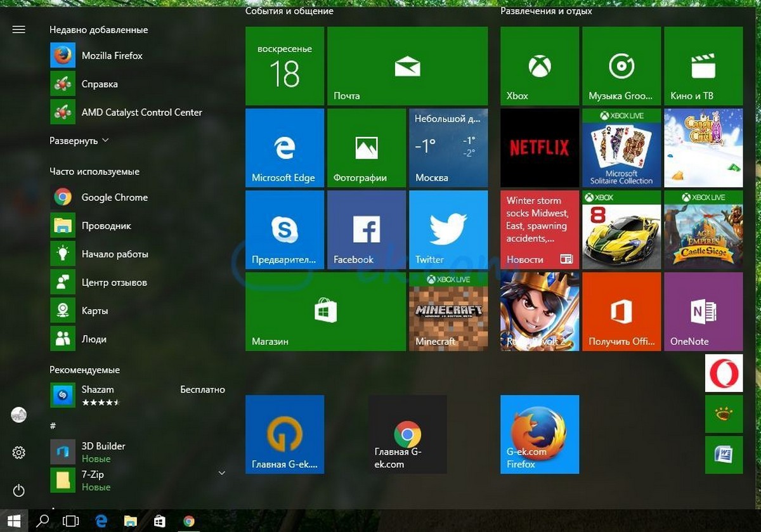Click the Windows Start button

click(14, 521)
